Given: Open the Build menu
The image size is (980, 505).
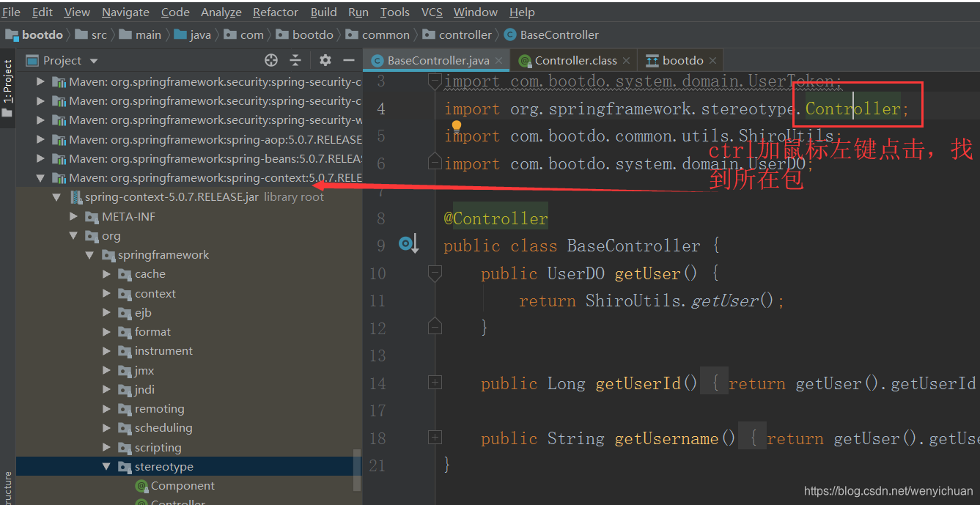Looking at the screenshot, I should [324, 12].
